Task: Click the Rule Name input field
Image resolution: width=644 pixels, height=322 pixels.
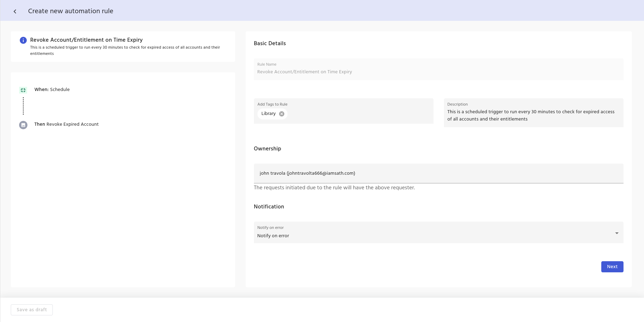Action: point(438,72)
